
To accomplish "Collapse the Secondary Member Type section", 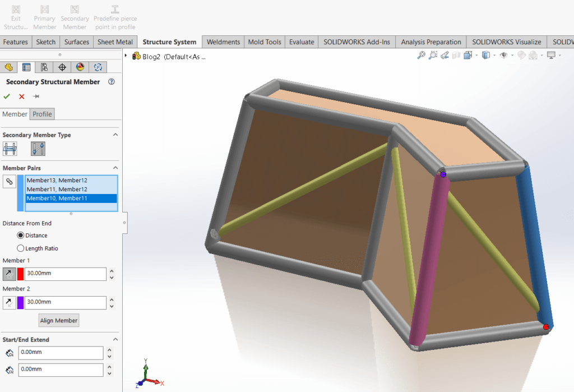I will [115, 135].
